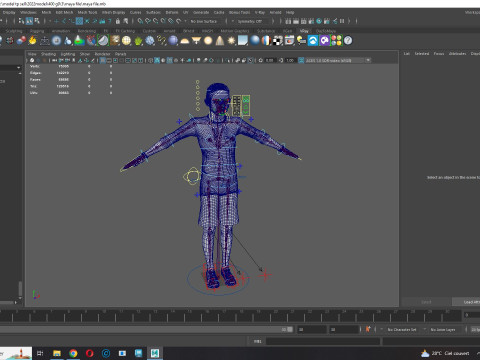Viewport: 480px width, 360px height.
Task: Click the pause render icon
Action: coord(342,21)
